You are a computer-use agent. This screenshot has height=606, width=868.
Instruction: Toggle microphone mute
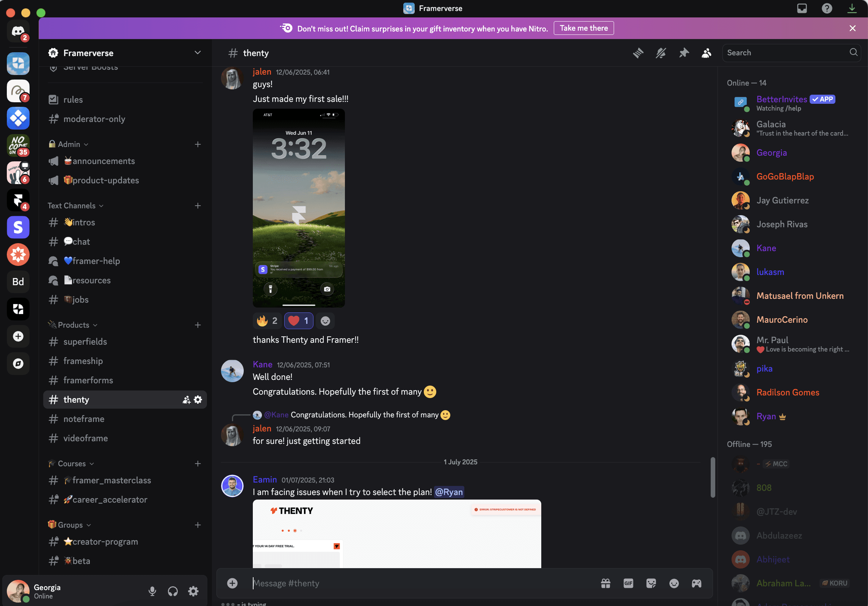[x=152, y=591]
